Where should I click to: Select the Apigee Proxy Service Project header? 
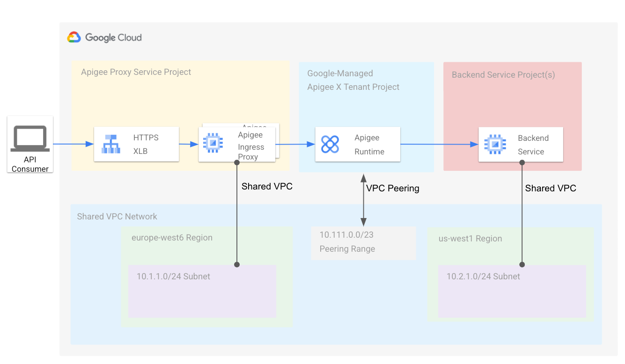coord(136,72)
